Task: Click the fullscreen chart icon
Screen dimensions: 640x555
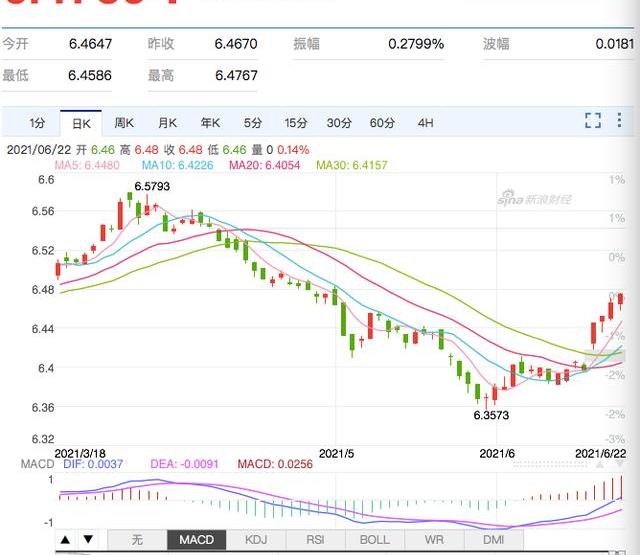Action: click(592, 122)
